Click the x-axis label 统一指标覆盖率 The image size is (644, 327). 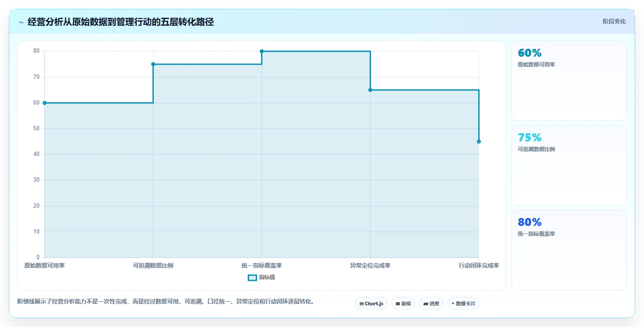coord(262,265)
